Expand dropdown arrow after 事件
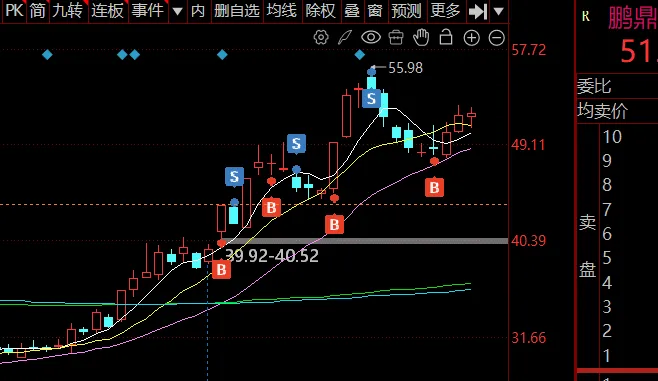Viewport: 658px width, 381px height. pyautogui.click(x=178, y=11)
